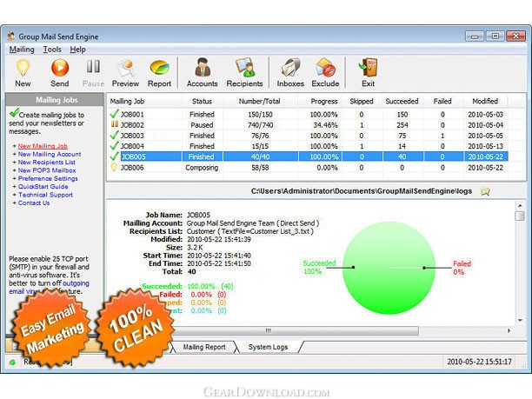The height and width of the screenshot is (399, 532).
Task: Select the JOB003 row
Action: click(x=308, y=136)
